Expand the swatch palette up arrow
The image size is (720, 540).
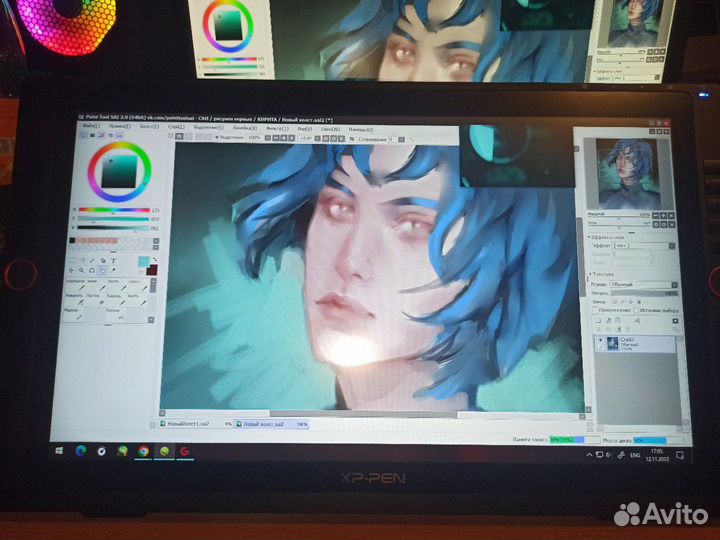[x=156, y=241]
